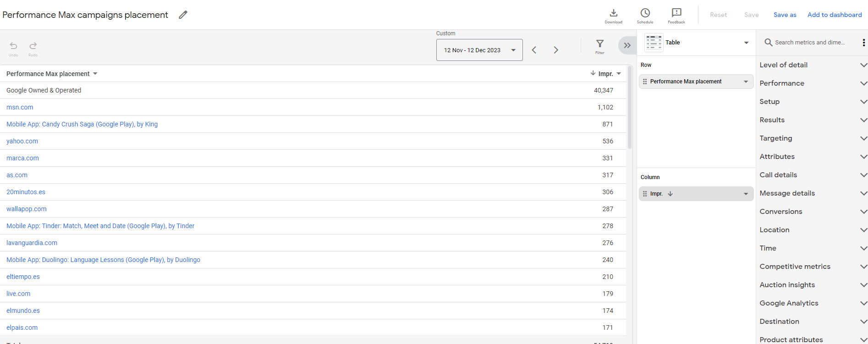
Task: Open the Impr. column header dropdown
Action: [619, 74]
